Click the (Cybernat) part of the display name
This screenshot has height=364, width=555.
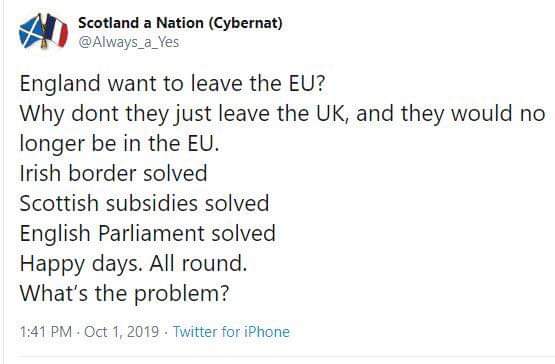pos(245,23)
